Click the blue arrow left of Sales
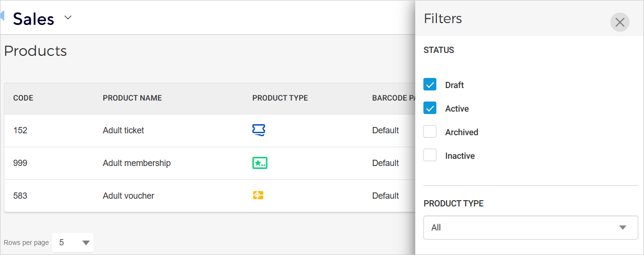The height and width of the screenshot is (255, 644). [2, 16]
